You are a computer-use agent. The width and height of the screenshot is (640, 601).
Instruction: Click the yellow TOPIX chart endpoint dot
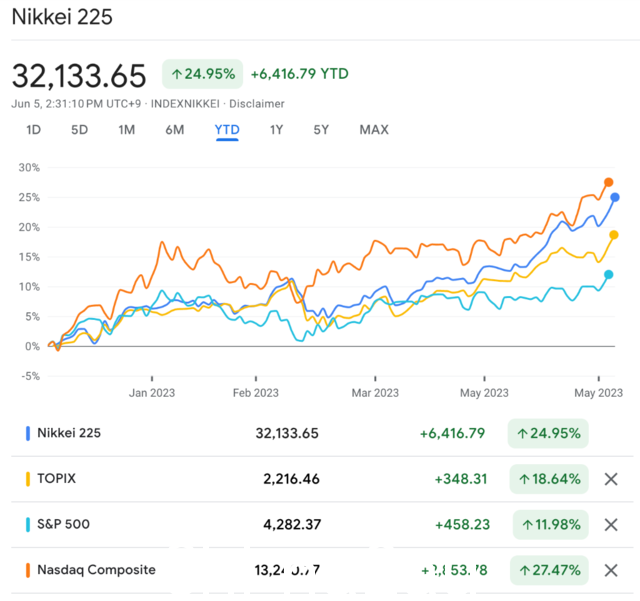613,235
